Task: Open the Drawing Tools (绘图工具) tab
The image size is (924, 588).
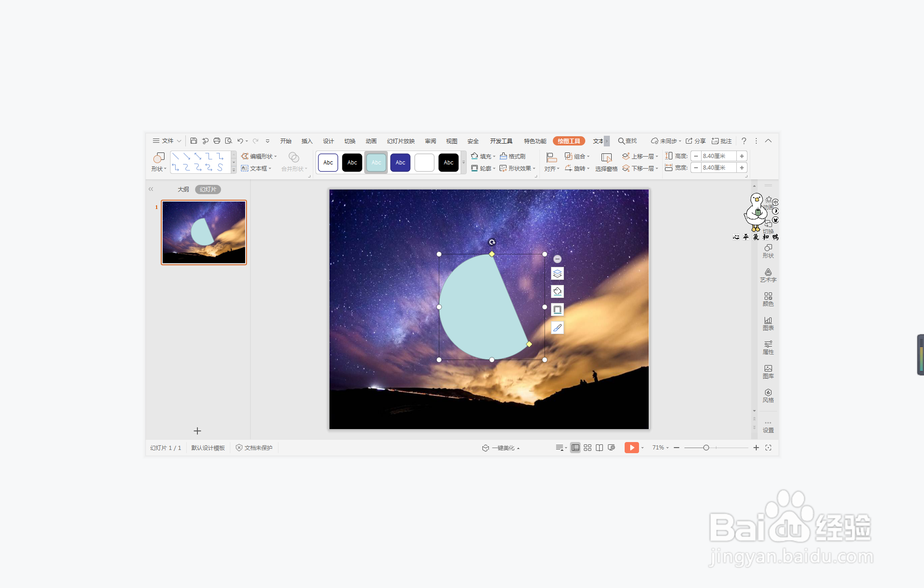Action: (569, 141)
